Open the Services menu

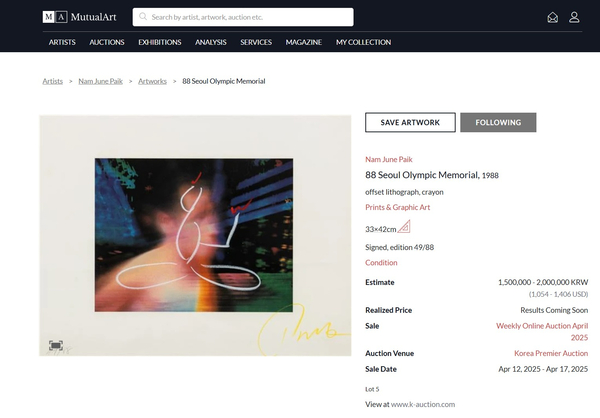tap(256, 42)
